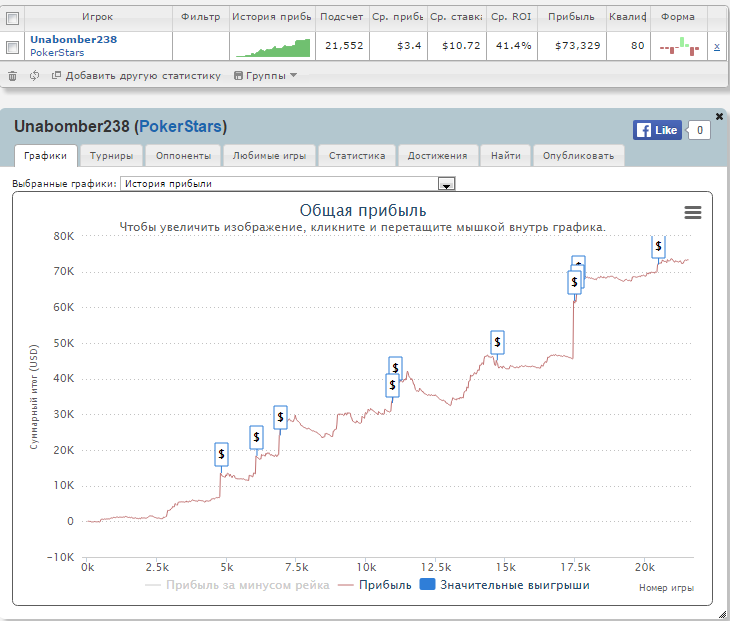Viewport: 730px width, 621px height.
Task: Switch to the Графики tab
Action: pyautogui.click(x=46, y=155)
